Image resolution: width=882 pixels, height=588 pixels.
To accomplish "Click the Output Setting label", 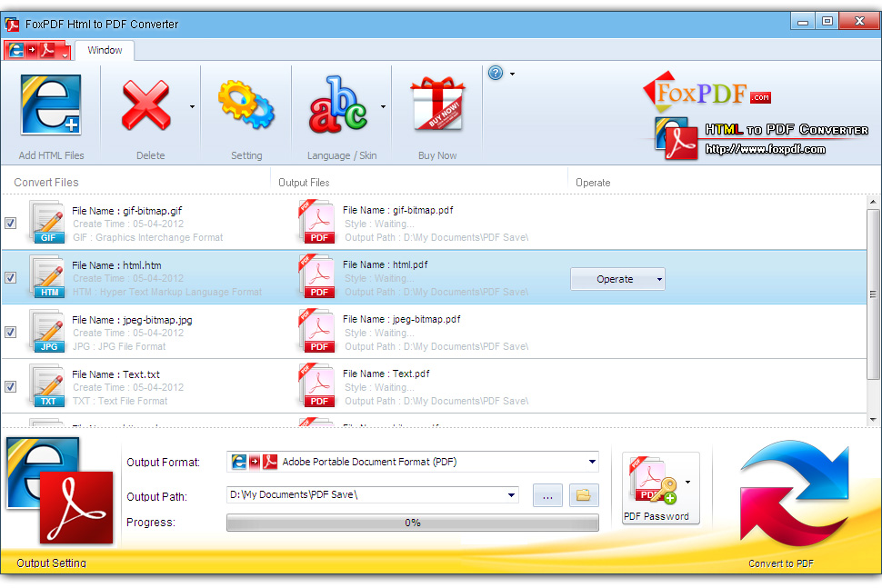I will click(51, 563).
